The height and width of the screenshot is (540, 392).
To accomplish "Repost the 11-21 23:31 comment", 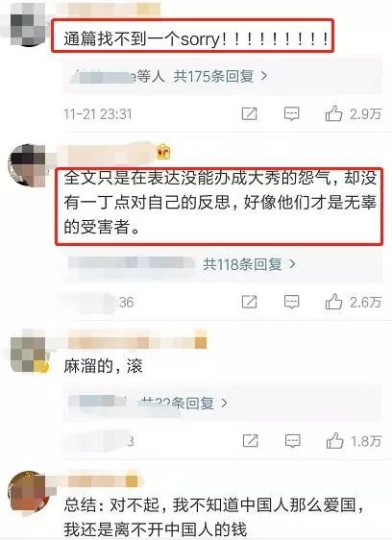I will tap(250, 113).
